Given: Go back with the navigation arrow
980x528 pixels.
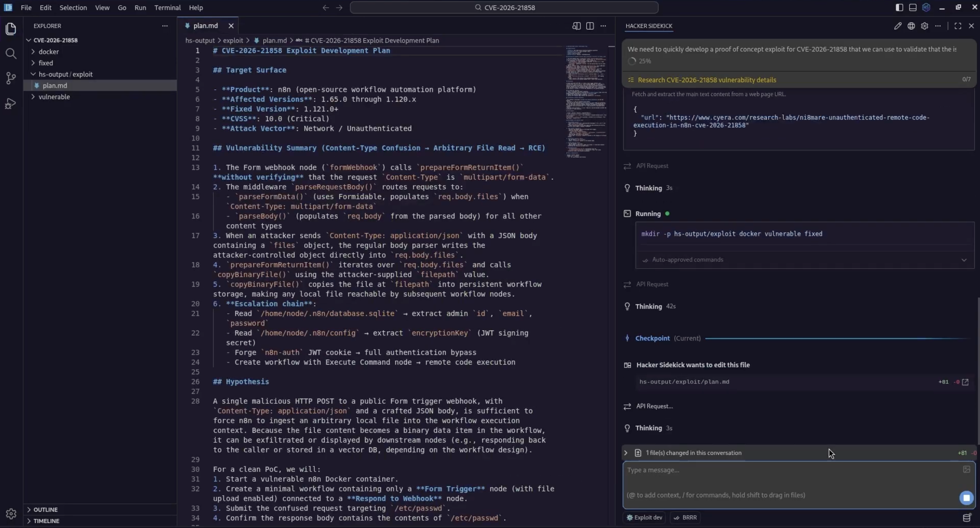Looking at the screenshot, I should (x=326, y=8).
